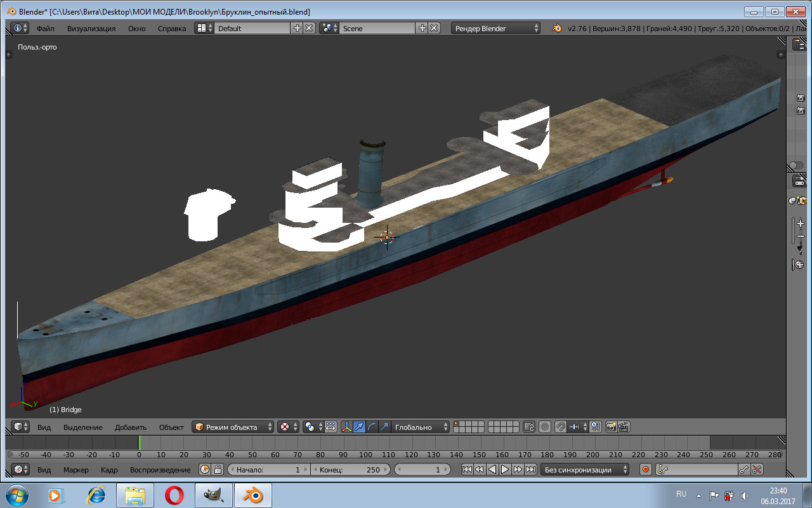Click the Конец end frame field

[351, 470]
